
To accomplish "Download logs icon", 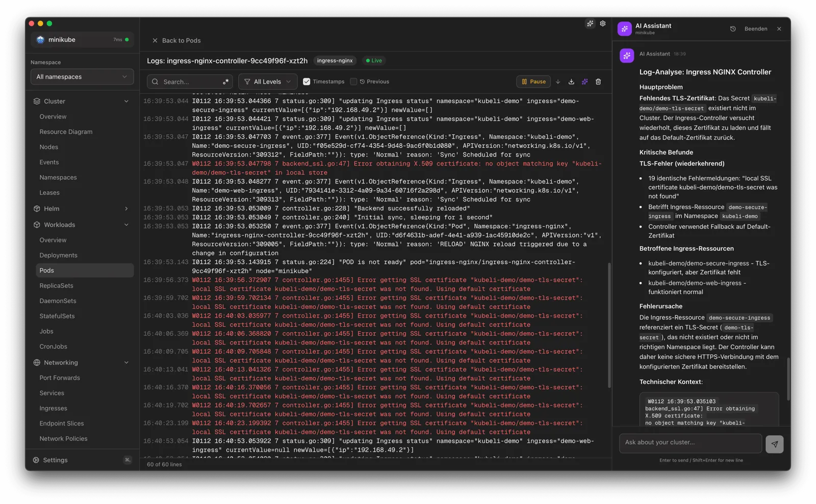I will click(571, 82).
